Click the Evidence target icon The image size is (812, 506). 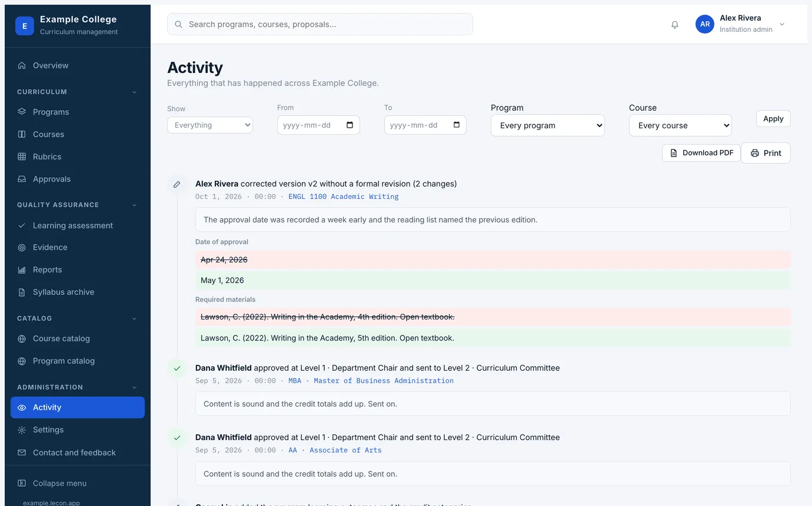pyautogui.click(x=22, y=248)
